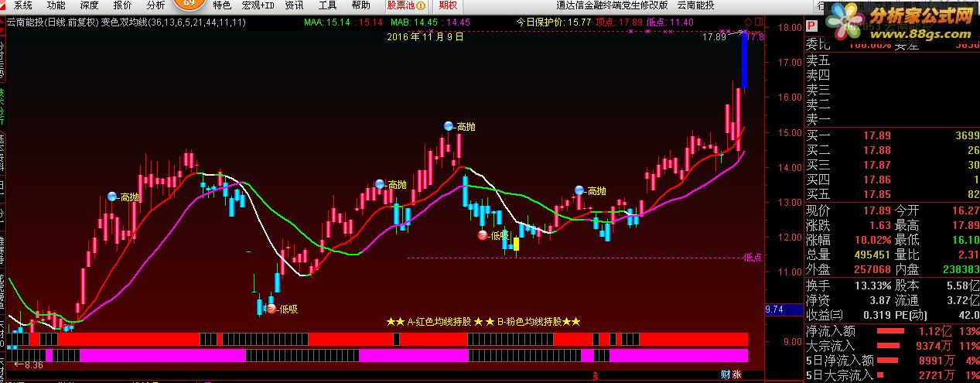Click the 买一 17.89 bid row

coord(893,135)
